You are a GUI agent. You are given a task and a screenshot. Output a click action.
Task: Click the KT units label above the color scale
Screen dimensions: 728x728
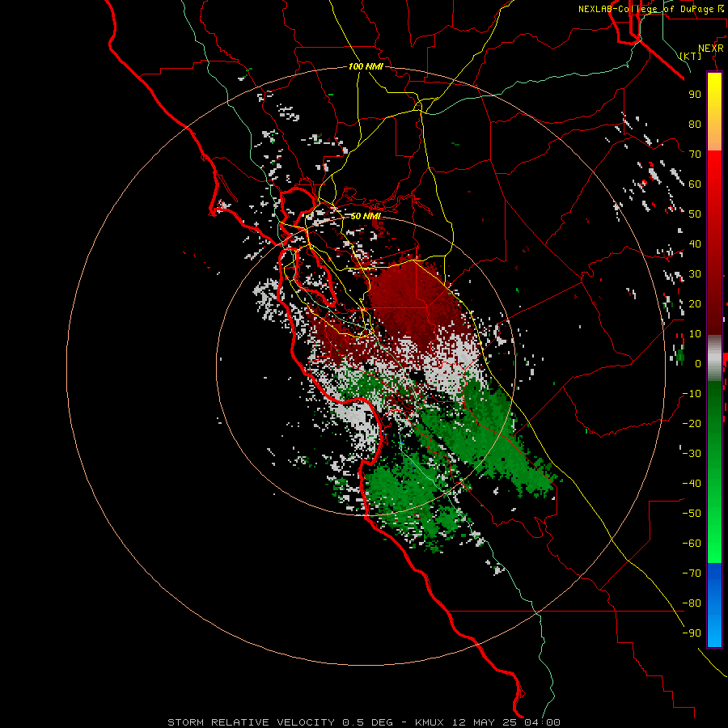pos(691,56)
